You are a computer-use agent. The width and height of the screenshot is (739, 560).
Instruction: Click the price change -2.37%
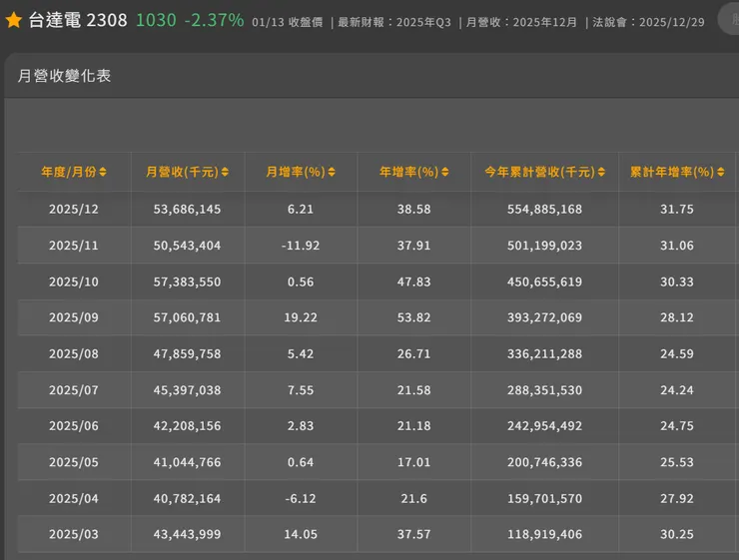click(215, 20)
